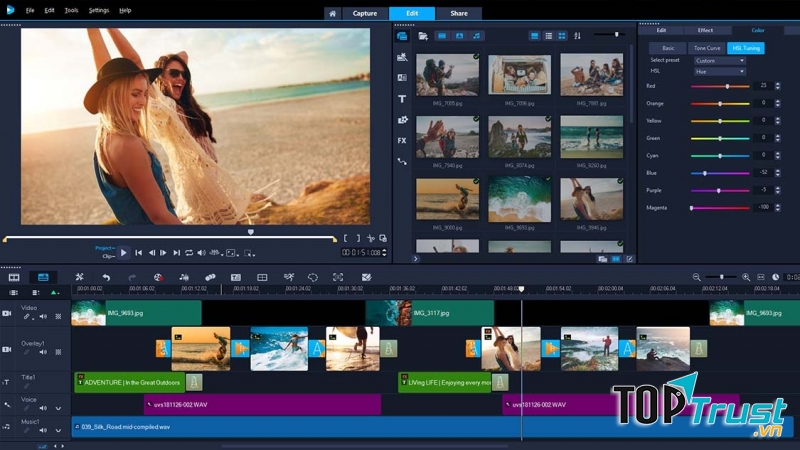
Task: Open the Multi-Camera Editor grid icon
Action: (262, 277)
